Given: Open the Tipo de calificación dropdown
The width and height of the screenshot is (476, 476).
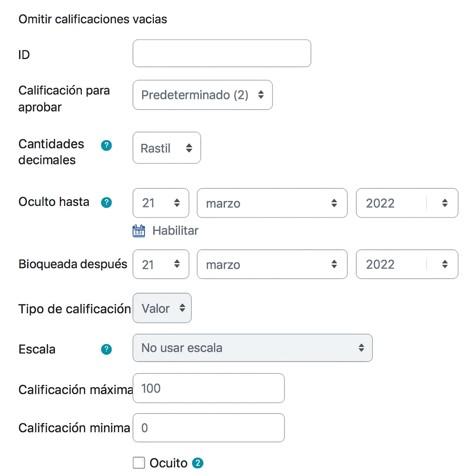Looking at the screenshot, I should pyautogui.click(x=162, y=308).
